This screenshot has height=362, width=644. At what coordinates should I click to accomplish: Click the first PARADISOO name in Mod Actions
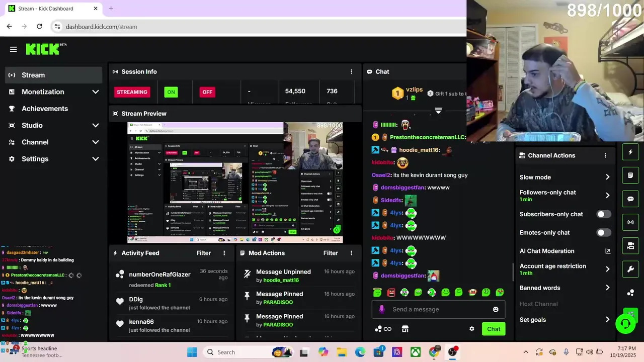tap(278, 302)
